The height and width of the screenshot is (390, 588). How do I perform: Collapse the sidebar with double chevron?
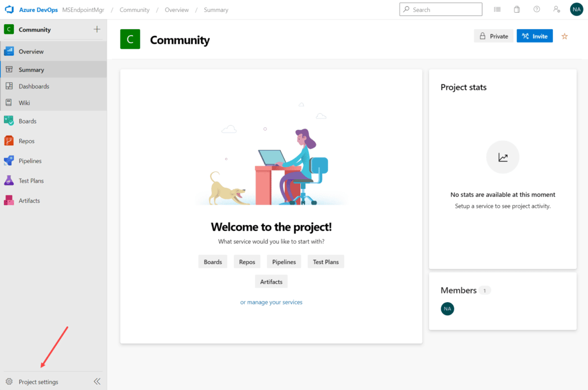click(97, 381)
